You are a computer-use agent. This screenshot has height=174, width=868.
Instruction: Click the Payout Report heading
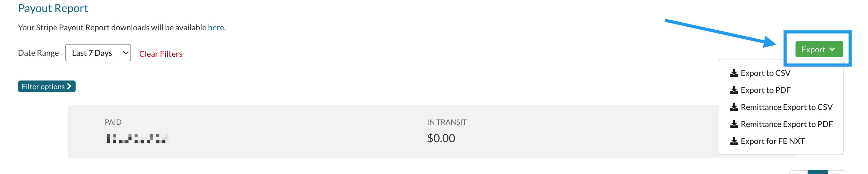(53, 8)
